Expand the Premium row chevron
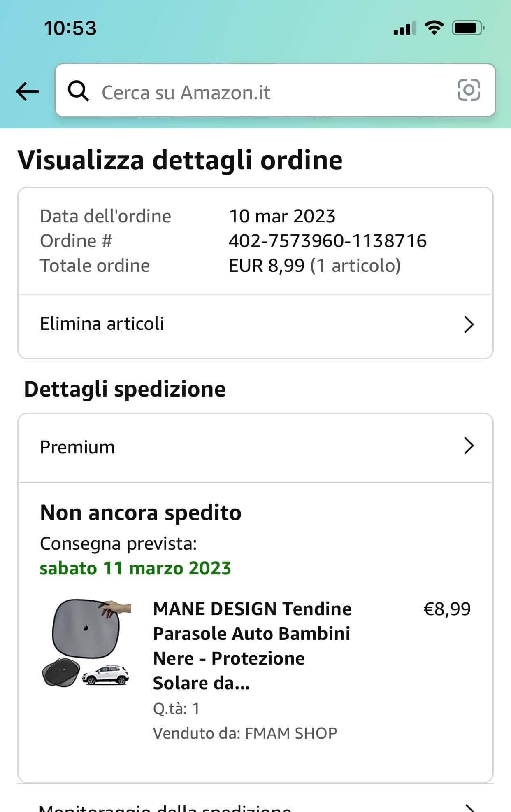This screenshot has height=812, width=511. pyautogui.click(x=469, y=446)
